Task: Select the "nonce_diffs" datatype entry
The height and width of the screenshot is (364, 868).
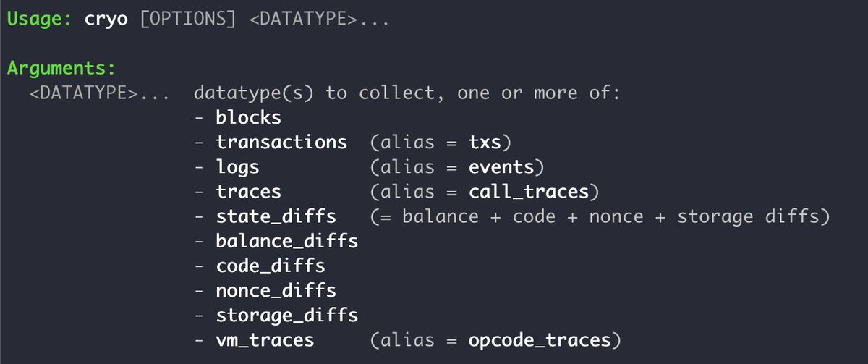Action: tap(276, 290)
